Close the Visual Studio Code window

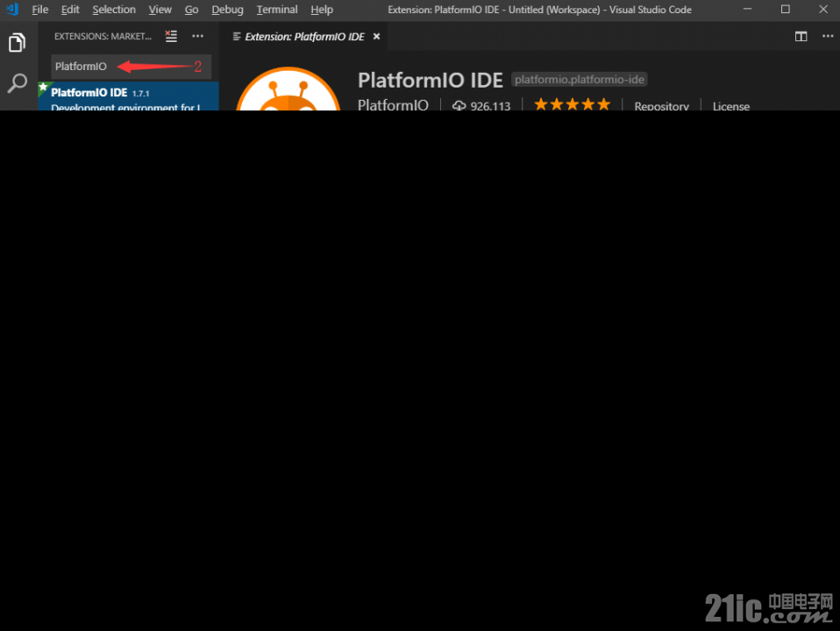(823, 9)
